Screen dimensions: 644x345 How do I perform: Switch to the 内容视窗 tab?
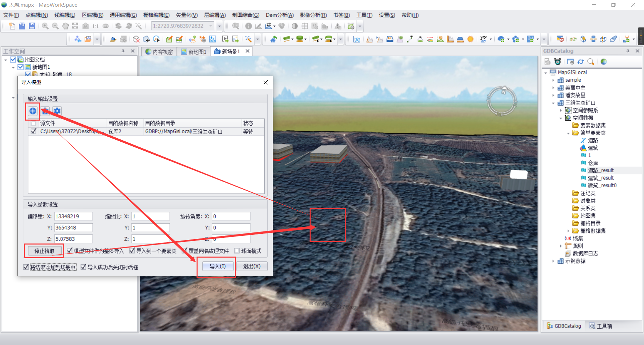pyautogui.click(x=159, y=52)
